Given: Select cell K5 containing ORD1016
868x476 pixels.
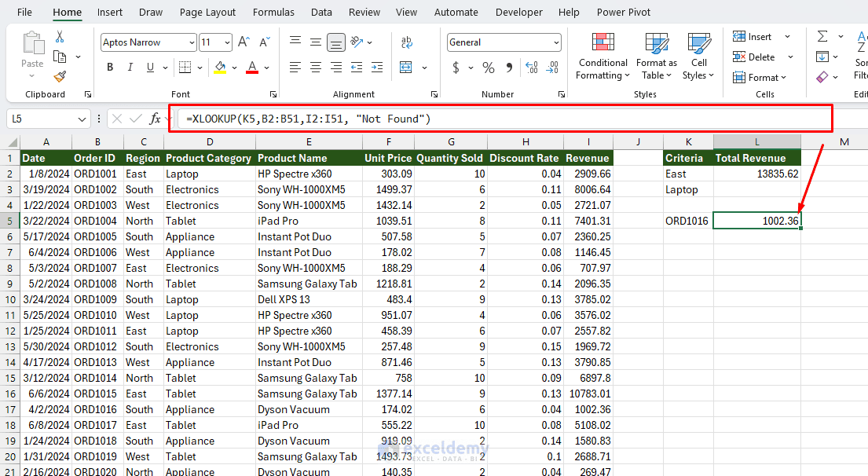Looking at the screenshot, I should (688, 221).
